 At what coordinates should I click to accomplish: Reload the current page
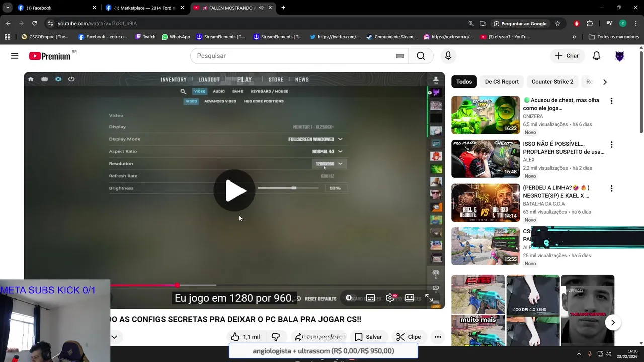tap(34, 23)
